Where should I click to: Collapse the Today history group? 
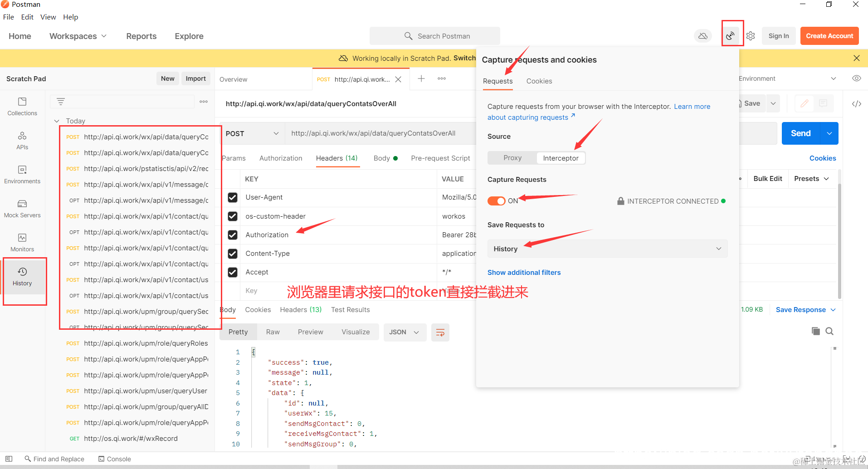click(x=57, y=121)
